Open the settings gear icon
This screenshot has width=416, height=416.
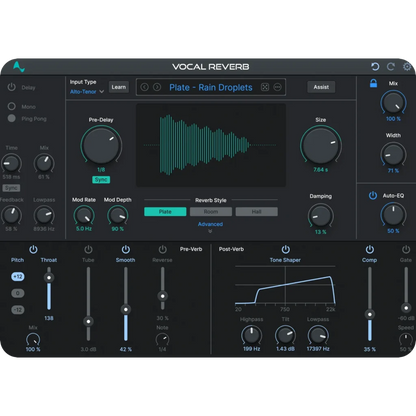(x=407, y=67)
